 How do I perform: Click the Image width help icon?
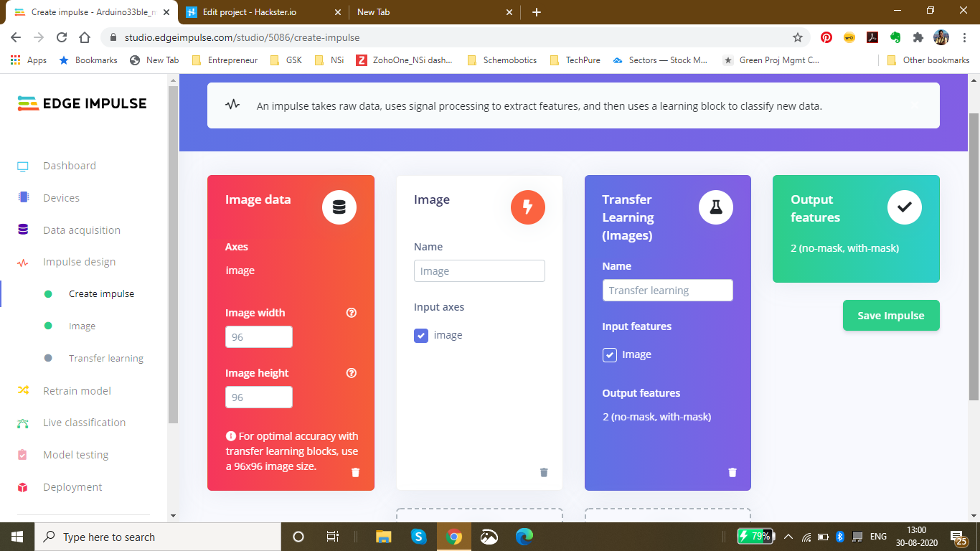coord(352,313)
